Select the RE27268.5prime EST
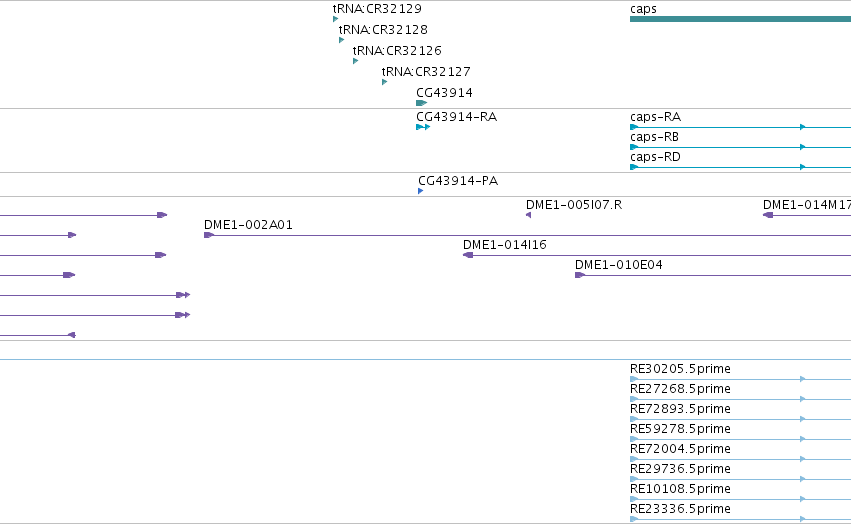The image size is (851, 524). [740, 399]
